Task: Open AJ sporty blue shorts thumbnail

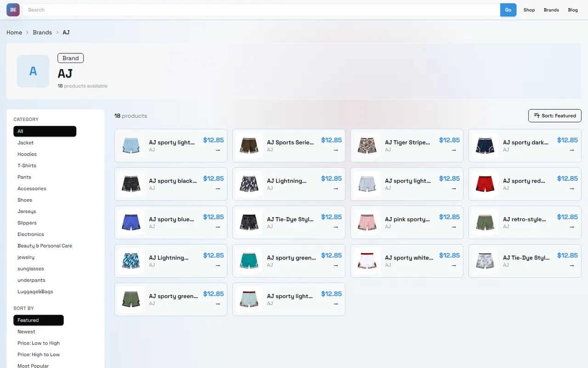Action: coord(131,223)
